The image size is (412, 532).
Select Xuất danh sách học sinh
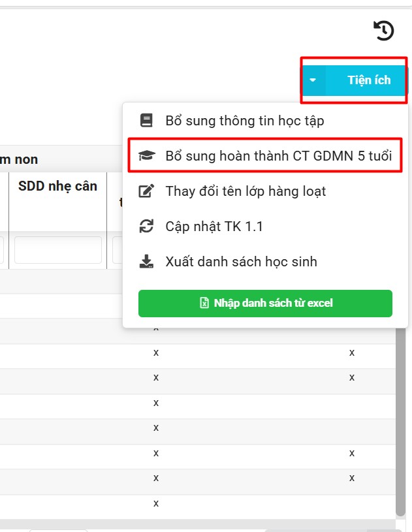(x=241, y=262)
